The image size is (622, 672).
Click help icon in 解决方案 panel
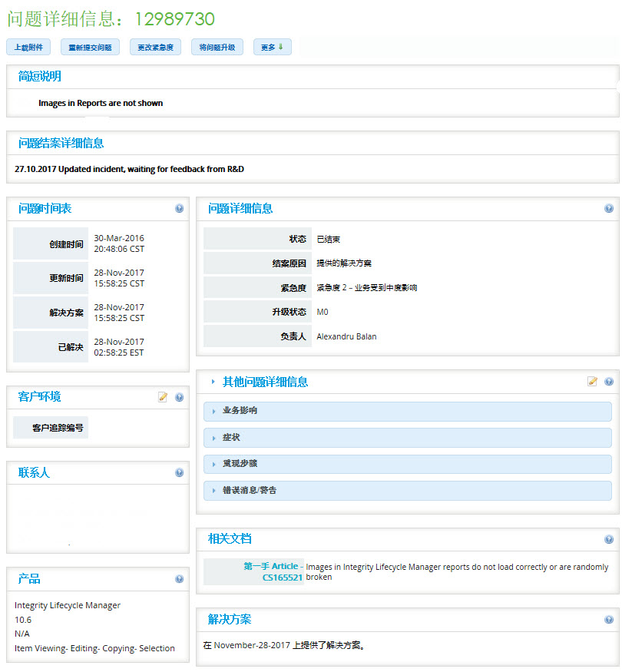[609, 619]
